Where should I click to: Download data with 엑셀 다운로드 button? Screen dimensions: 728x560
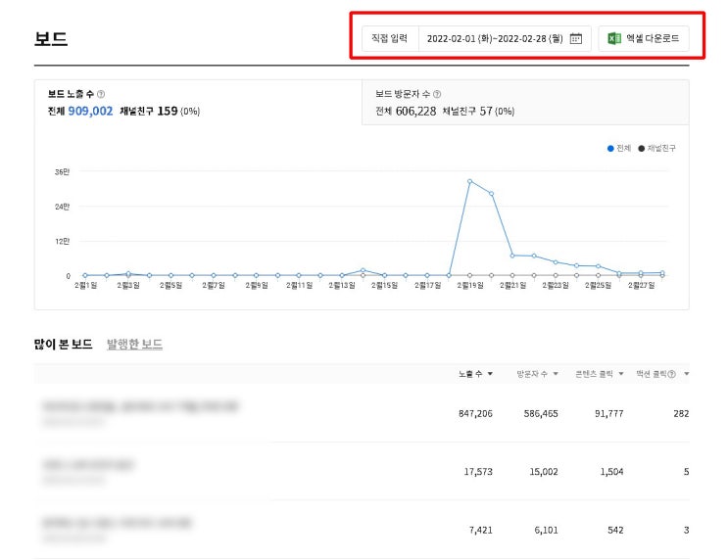(x=644, y=38)
